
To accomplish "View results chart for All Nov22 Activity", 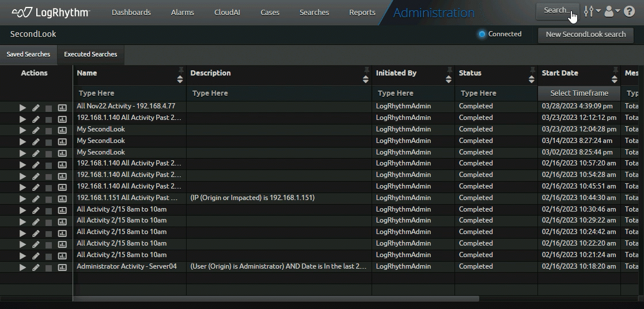I will [x=62, y=107].
